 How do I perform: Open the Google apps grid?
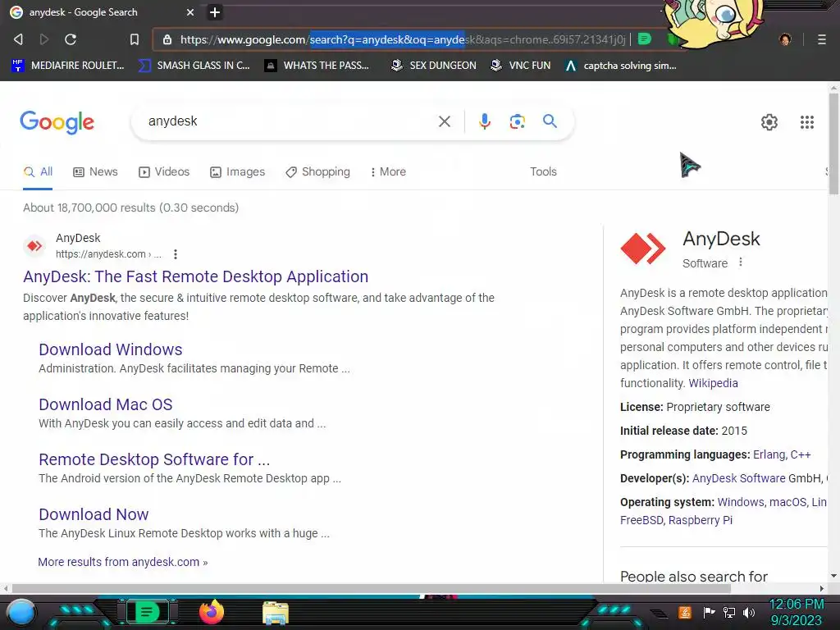(807, 122)
